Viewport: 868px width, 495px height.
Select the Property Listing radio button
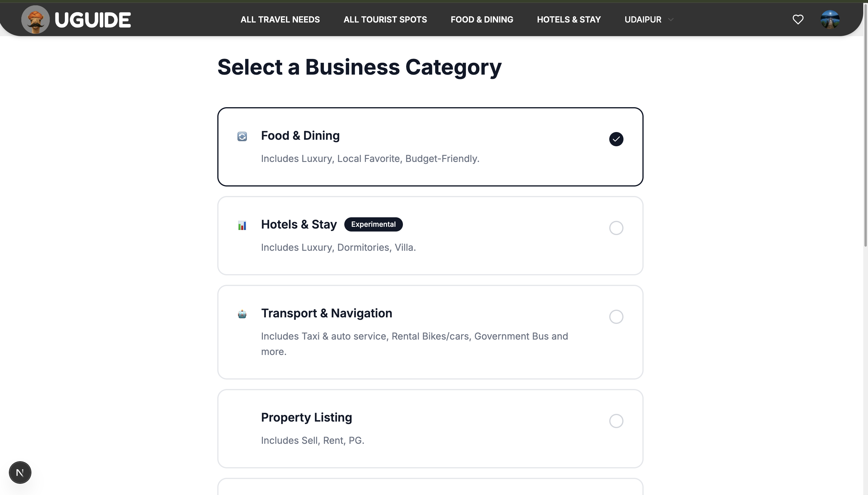pyautogui.click(x=616, y=421)
